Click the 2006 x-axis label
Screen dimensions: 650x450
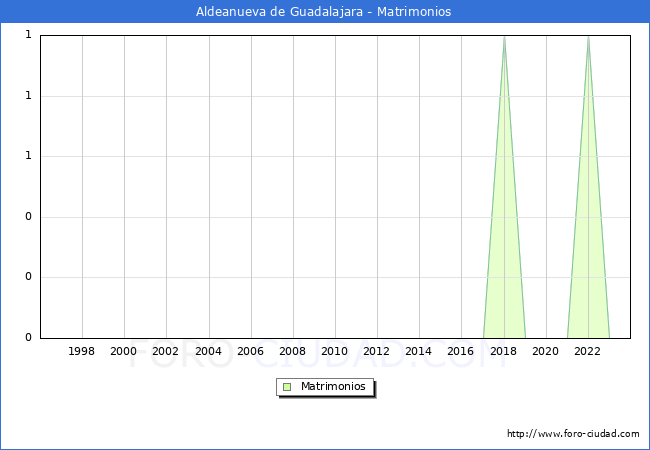pos(250,351)
